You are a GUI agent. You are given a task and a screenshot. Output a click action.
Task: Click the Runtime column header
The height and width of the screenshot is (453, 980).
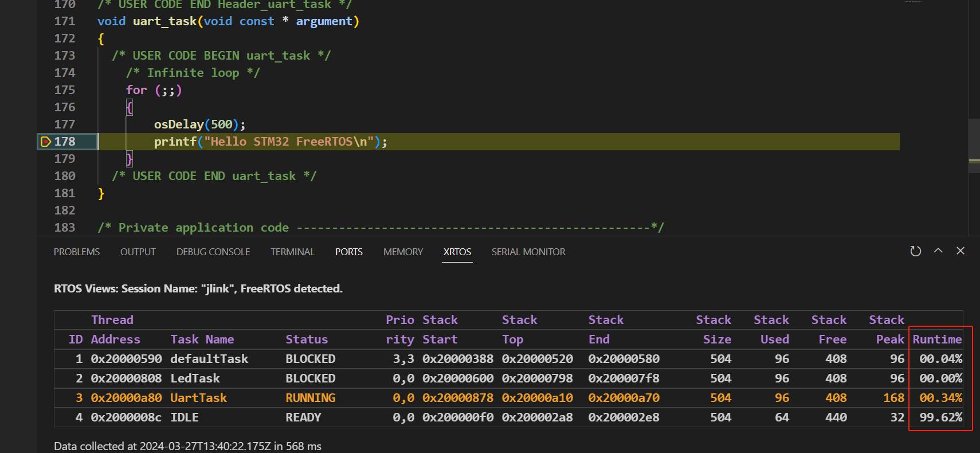click(x=937, y=339)
